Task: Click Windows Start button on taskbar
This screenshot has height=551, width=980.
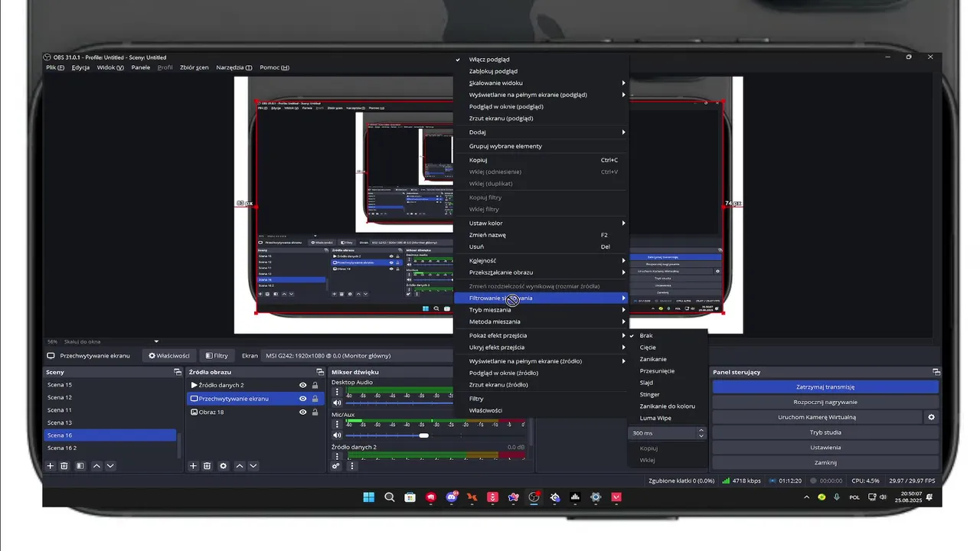Action: coord(368,497)
